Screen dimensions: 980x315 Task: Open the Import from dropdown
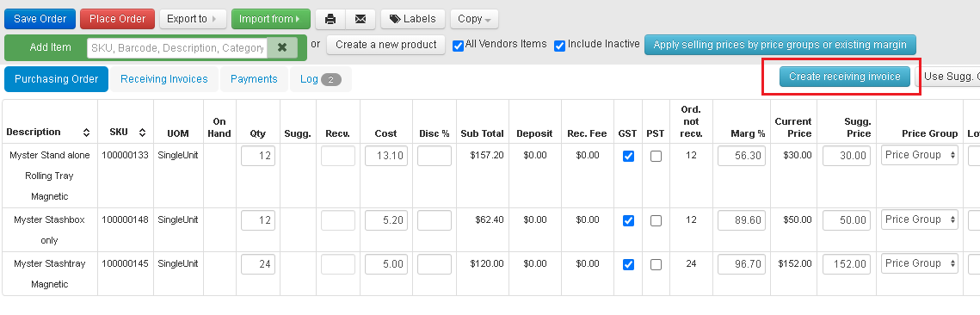pyautogui.click(x=270, y=19)
